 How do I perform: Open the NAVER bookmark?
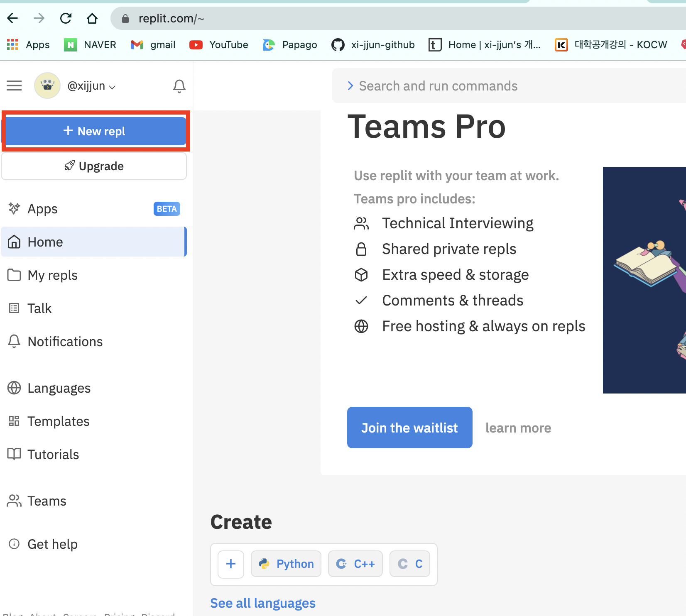pos(90,44)
